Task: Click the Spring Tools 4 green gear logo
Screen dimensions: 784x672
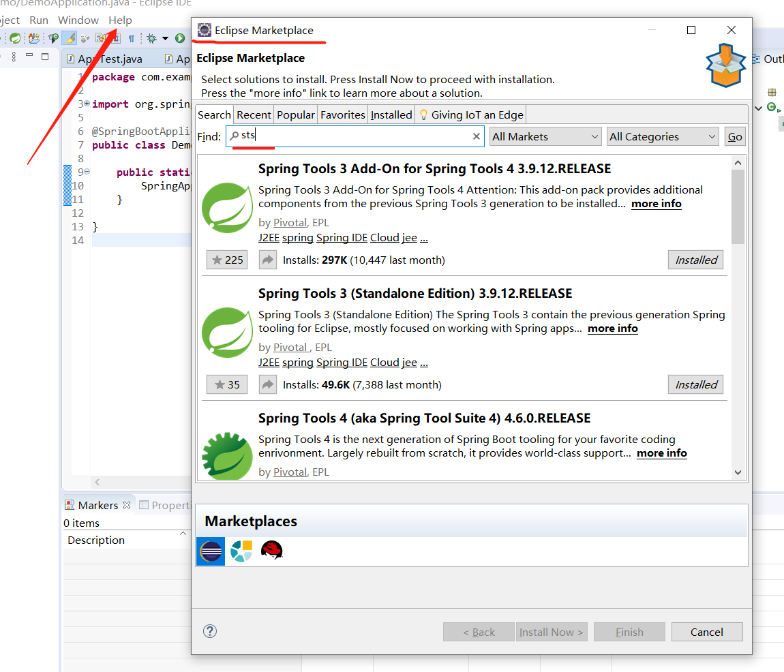Action: 227,455
